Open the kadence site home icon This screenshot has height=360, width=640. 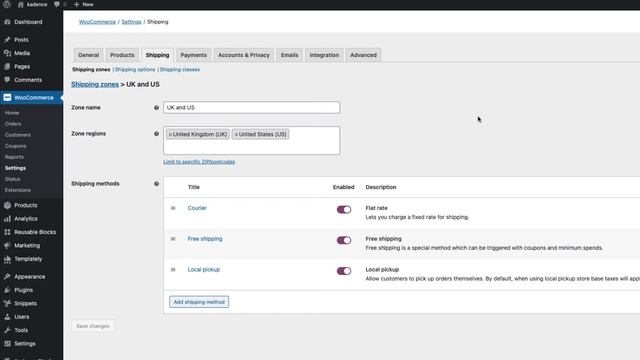[x=20, y=4]
